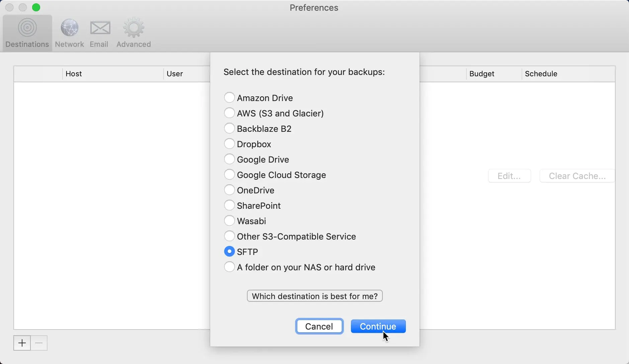Image resolution: width=629 pixels, height=364 pixels.
Task: Add a new destination with plus button
Action: point(22,343)
